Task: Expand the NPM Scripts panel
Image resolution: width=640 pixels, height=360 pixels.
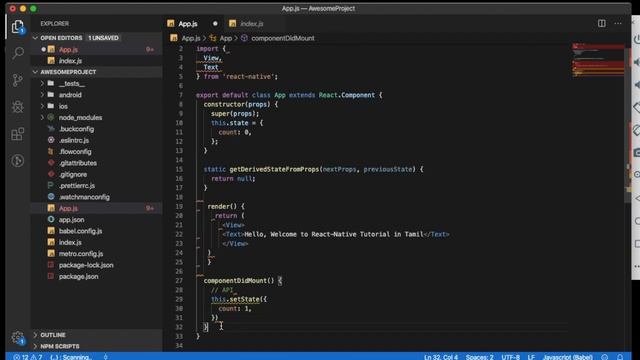Action: (x=97, y=346)
